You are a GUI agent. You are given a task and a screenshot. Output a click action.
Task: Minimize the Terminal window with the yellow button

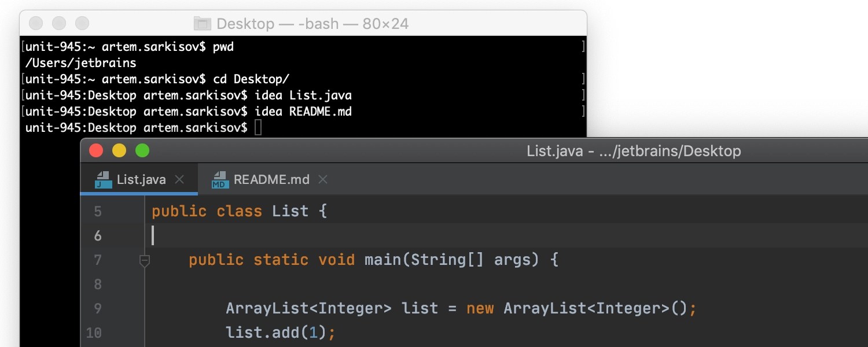click(58, 23)
